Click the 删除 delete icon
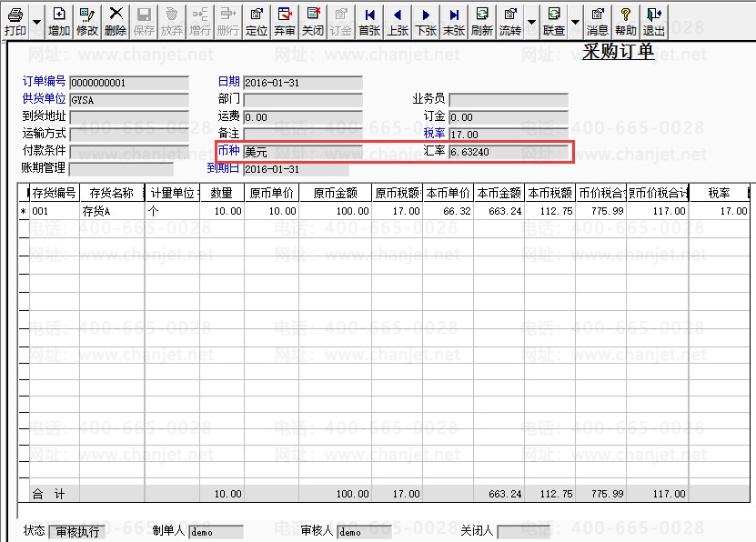The width and height of the screenshot is (756, 542). click(116, 20)
